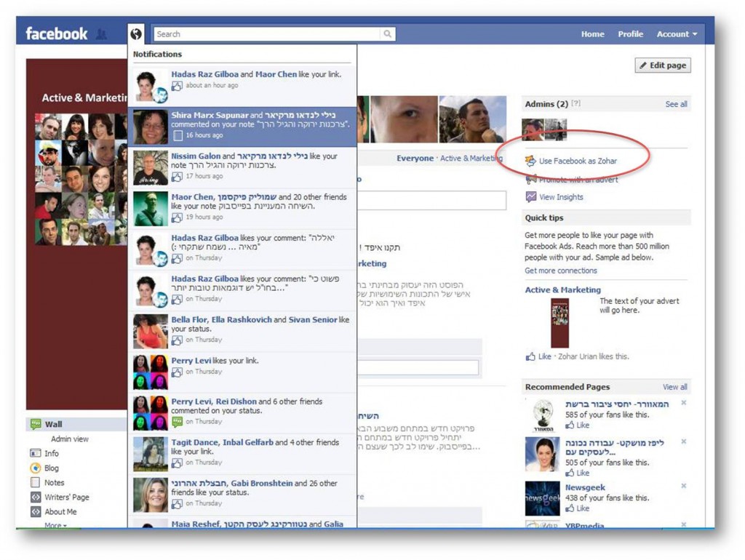The height and width of the screenshot is (560, 745).
Task: Click the View Insights chart icon
Action: click(530, 196)
